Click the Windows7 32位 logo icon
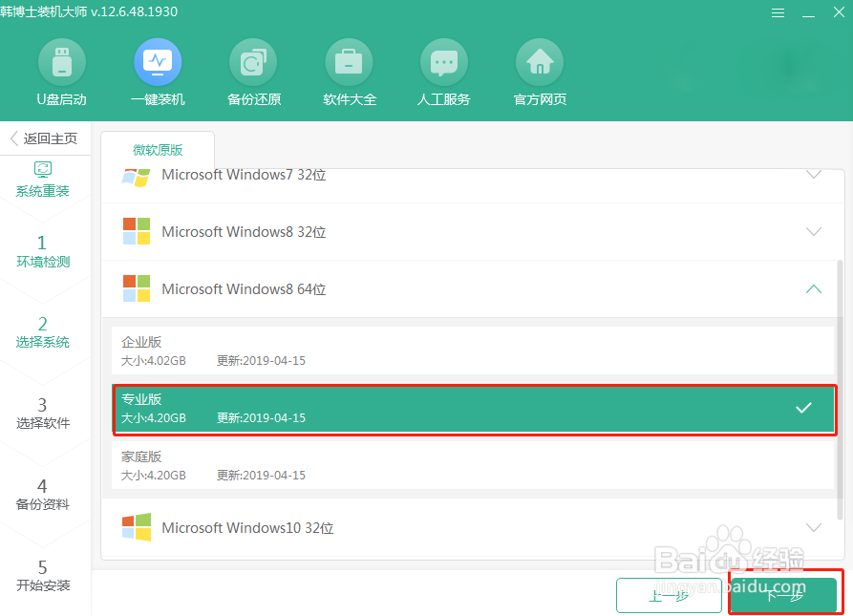 pyautogui.click(x=136, y=178)
